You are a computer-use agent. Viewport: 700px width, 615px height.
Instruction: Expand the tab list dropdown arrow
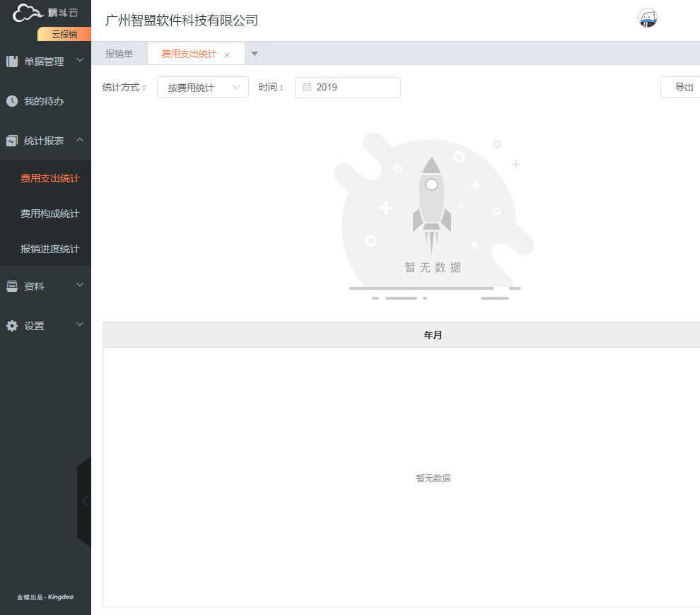pyautogui.click(x=255, y=54)
